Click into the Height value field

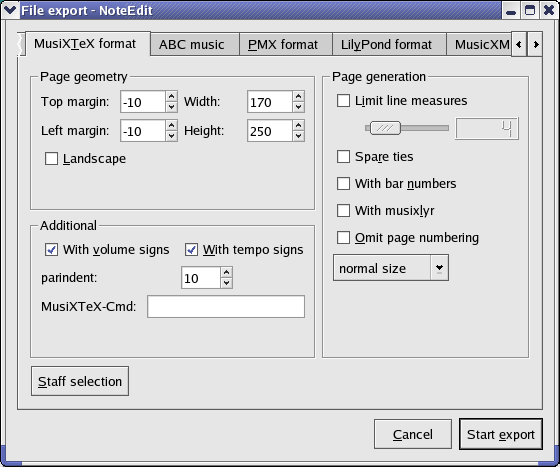coord(270,131)
